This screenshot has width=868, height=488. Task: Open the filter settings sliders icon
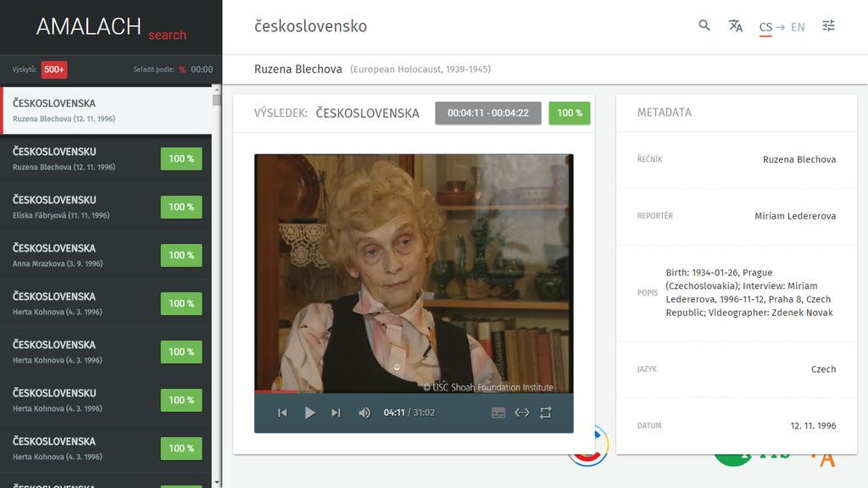pos(829,25)
